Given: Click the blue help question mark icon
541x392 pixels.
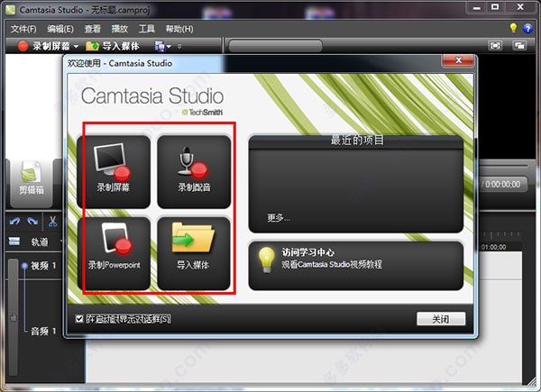Looking at the screenshot, I should click(x=527, y=28).
